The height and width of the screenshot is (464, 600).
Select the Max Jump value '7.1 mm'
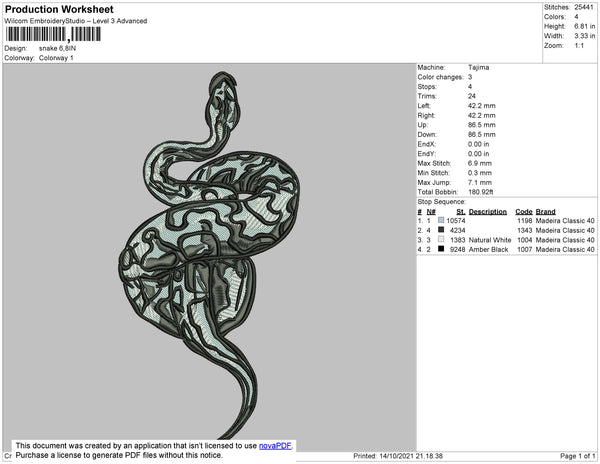pos(480,182)
